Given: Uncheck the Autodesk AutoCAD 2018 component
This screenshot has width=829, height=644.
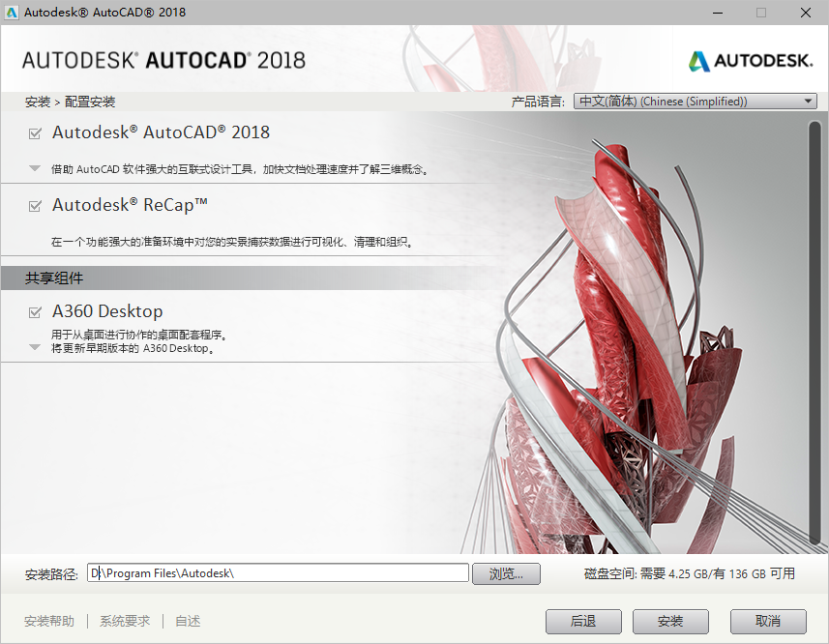Looking at the screenshot, I should click(35, 132).
